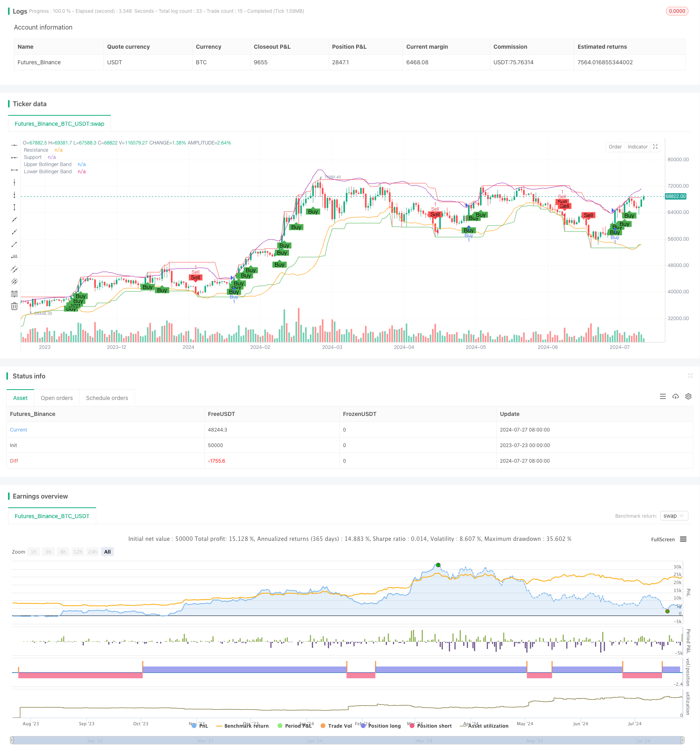
Task: Click the Diff value -1755.6
Action: (216, 461)
